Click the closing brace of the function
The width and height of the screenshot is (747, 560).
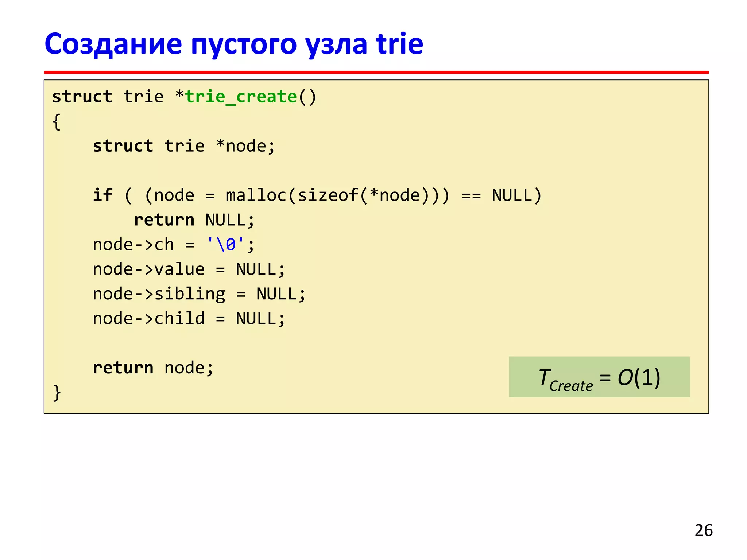coord(57,393)
